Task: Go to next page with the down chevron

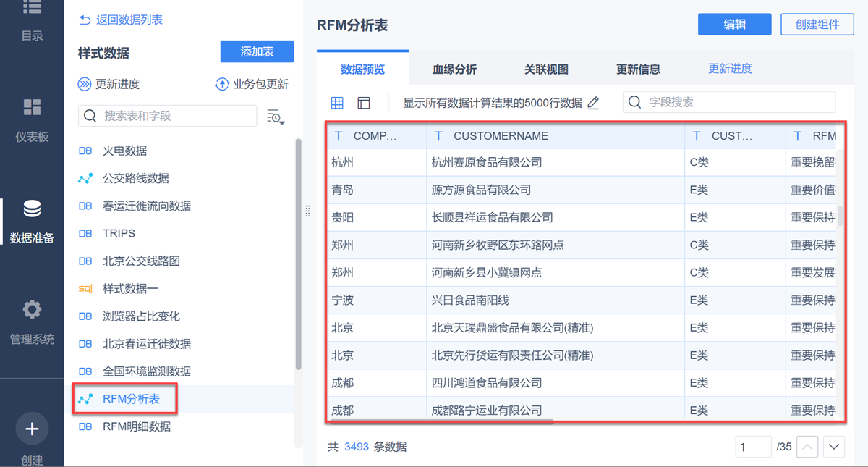Action: [x=834, y=447]
